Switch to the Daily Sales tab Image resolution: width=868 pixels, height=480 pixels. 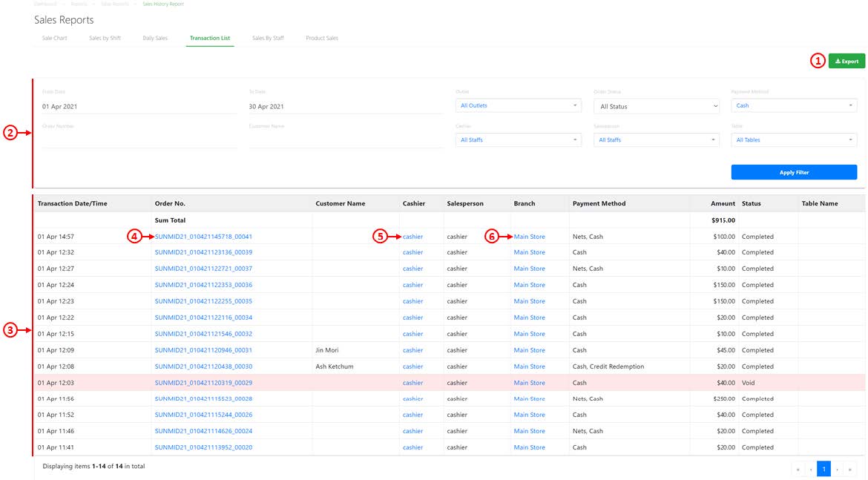155,38
